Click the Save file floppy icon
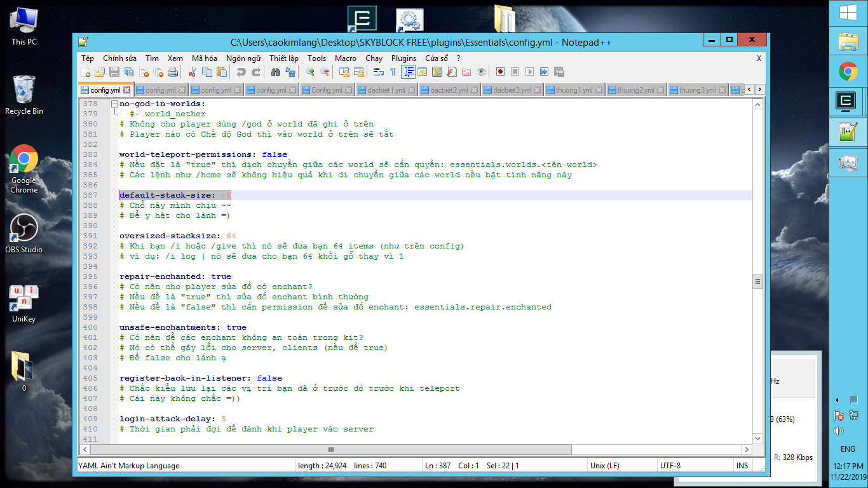868x488 pixels. pos(114,72)
